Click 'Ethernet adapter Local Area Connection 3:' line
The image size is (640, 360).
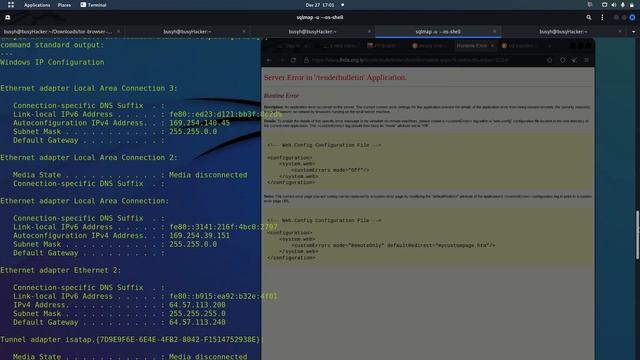(89, 88)
